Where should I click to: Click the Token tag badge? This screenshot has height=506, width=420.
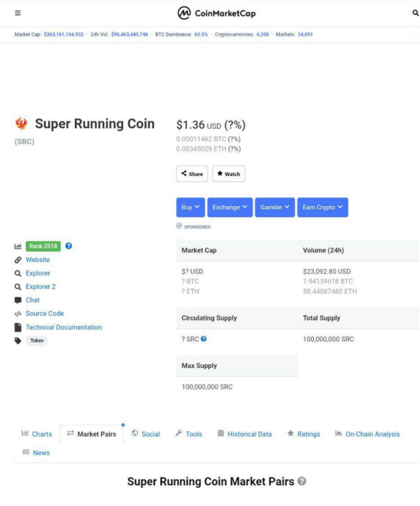point(37,341)
